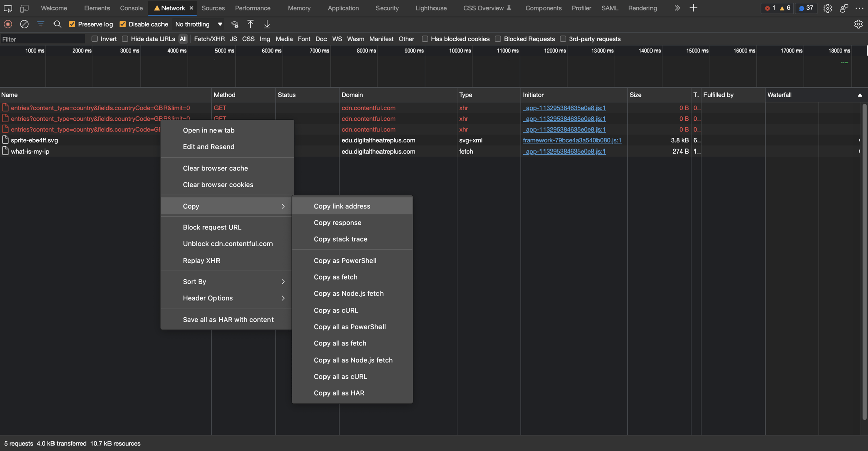Click the import HAR upload arrow icon

251,24
